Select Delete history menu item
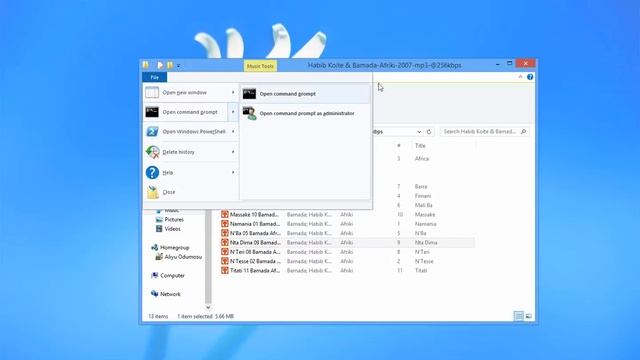Viewport: 640px width, 360px height. click(190, 152)
